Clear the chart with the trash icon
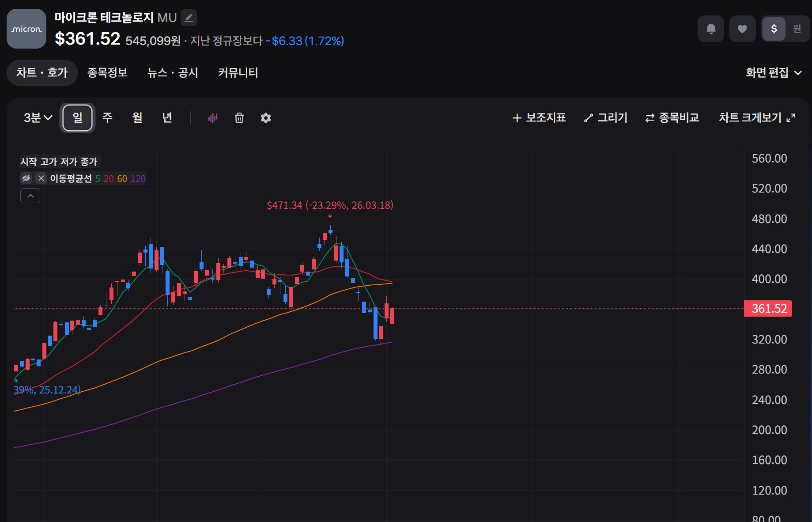The width and height of the screenshot is (812, 522). click(x=239, y=118)
